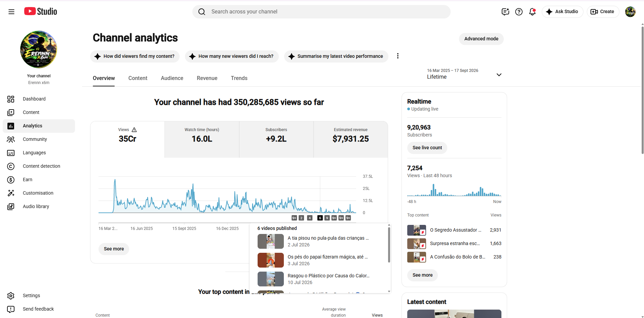Screen dimensions: 644x318
Task: Click Ask Studio button
Action: 562,12
